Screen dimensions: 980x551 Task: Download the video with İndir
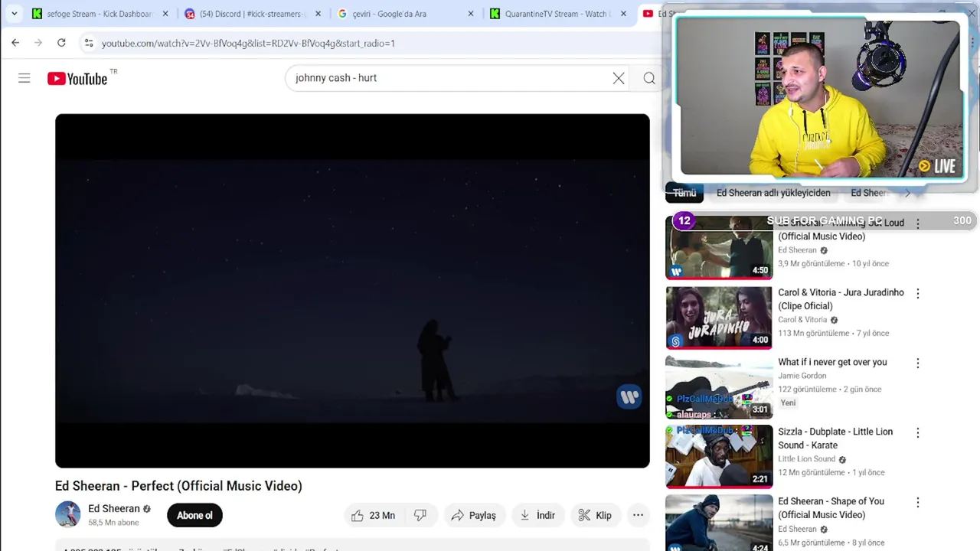(x=537, y=515)
